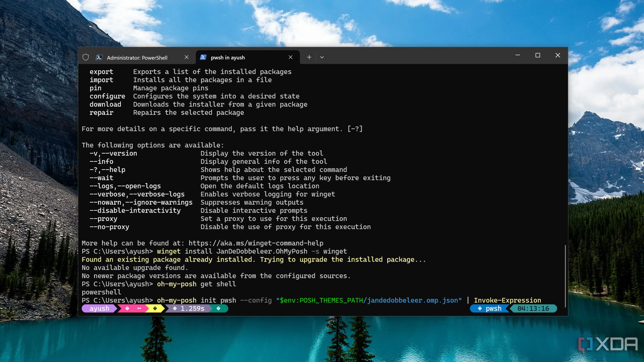Switch to the Administrator: PowerShell tab
Screen dimensions: 644x362
coord(137,57)
